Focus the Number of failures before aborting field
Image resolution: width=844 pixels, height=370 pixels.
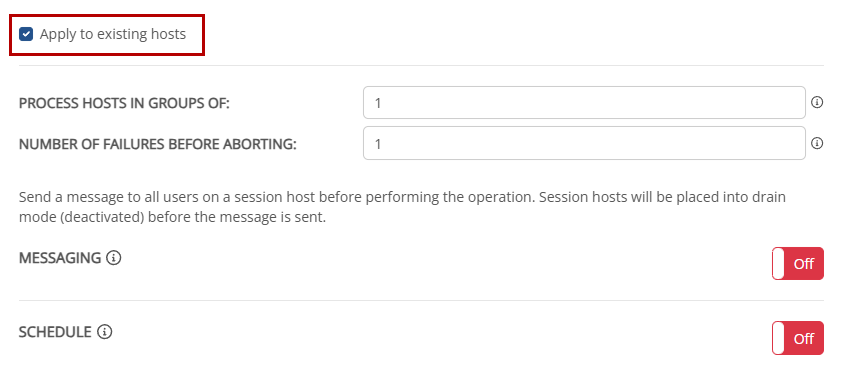(584, 143)
